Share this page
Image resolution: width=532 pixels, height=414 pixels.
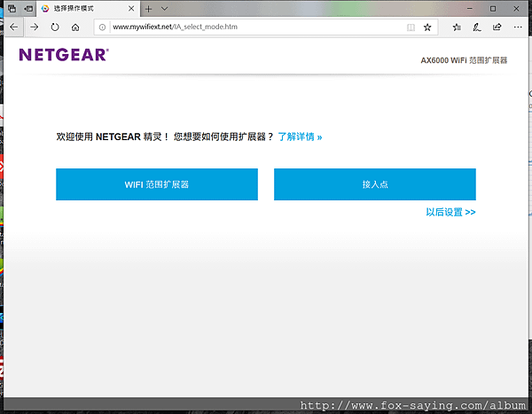497,27
